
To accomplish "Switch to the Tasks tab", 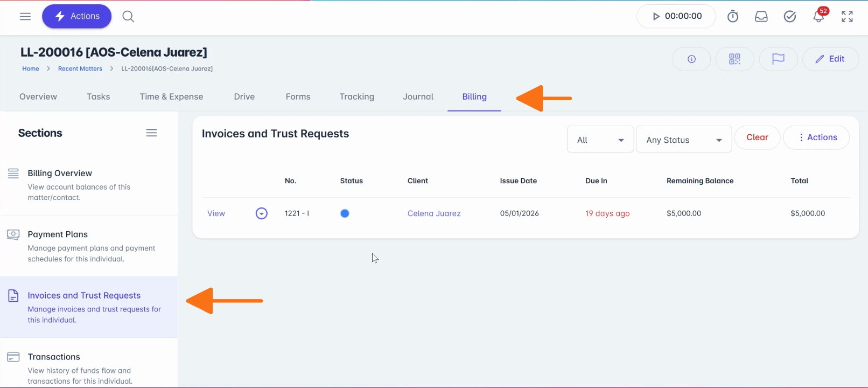I will pyautogui.click(x=99, y=96).
